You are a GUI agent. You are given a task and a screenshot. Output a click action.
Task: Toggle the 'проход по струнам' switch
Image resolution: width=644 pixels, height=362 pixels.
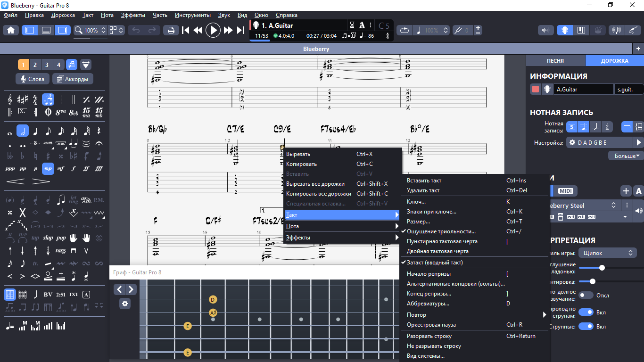coord(586,312)
